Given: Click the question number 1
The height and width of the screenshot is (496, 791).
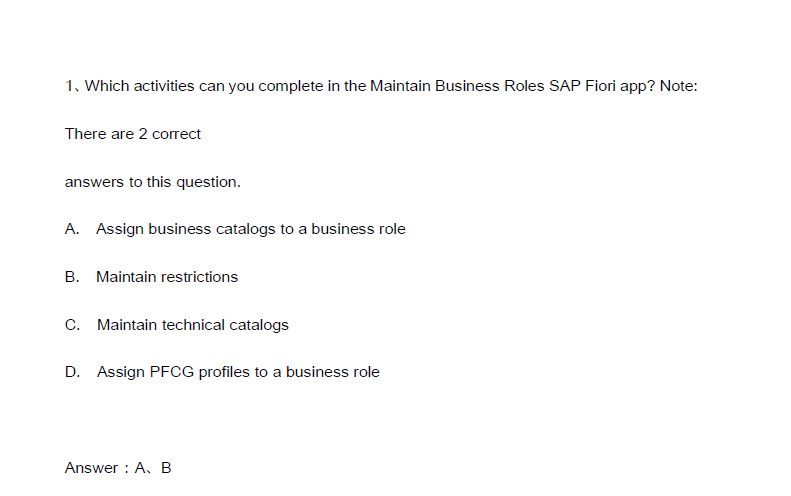Looking at the screenshot, I should (69, 86).
